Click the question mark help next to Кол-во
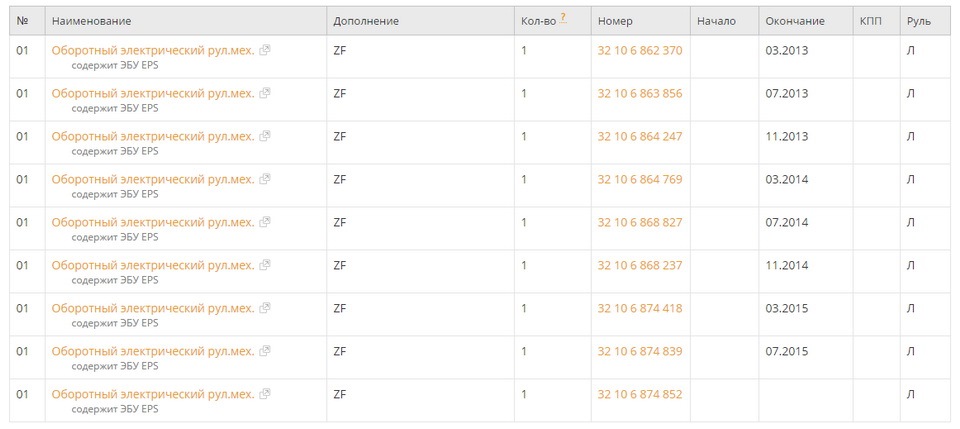 563,19
